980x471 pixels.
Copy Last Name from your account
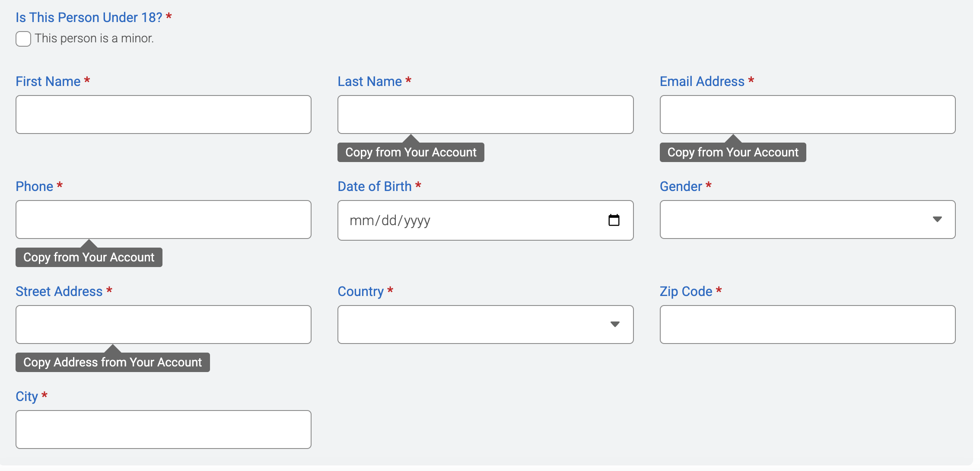[x=410, y=153]
